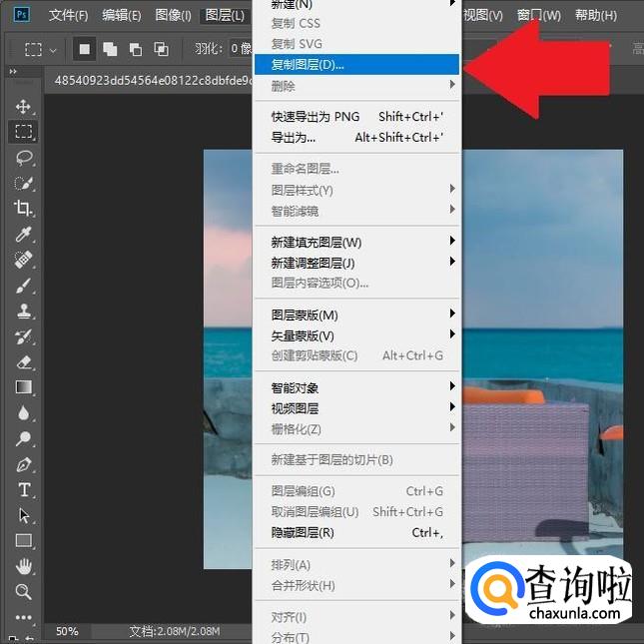Viewport: 644px width, 644px height.
Task: Select the Zoom tool
Action: (x=23, y=592)
